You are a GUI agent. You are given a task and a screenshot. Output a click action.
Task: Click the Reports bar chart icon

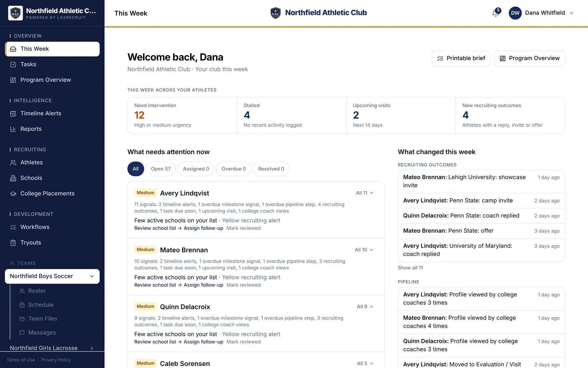[x=13, y=129]
